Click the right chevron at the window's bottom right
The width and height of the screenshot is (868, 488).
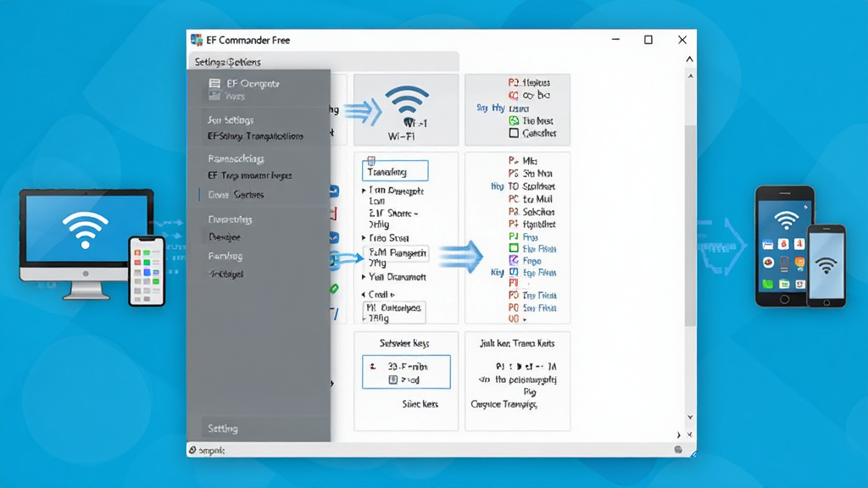679,435
